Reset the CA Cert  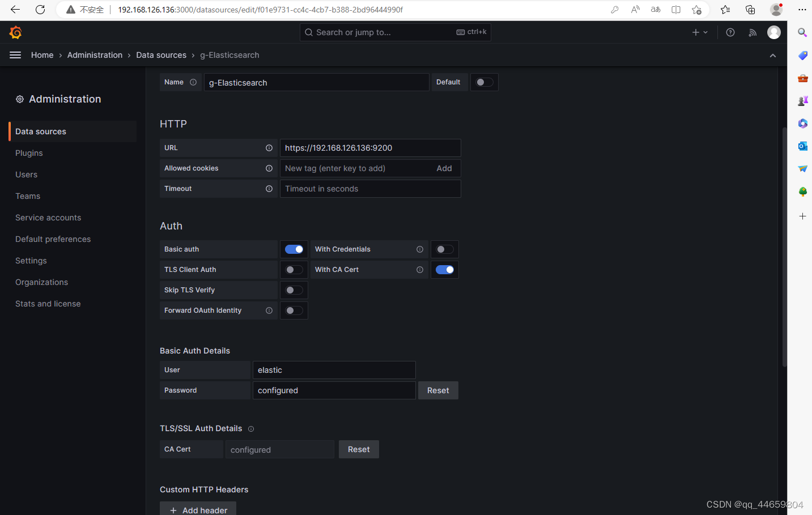tap(359, 449)
